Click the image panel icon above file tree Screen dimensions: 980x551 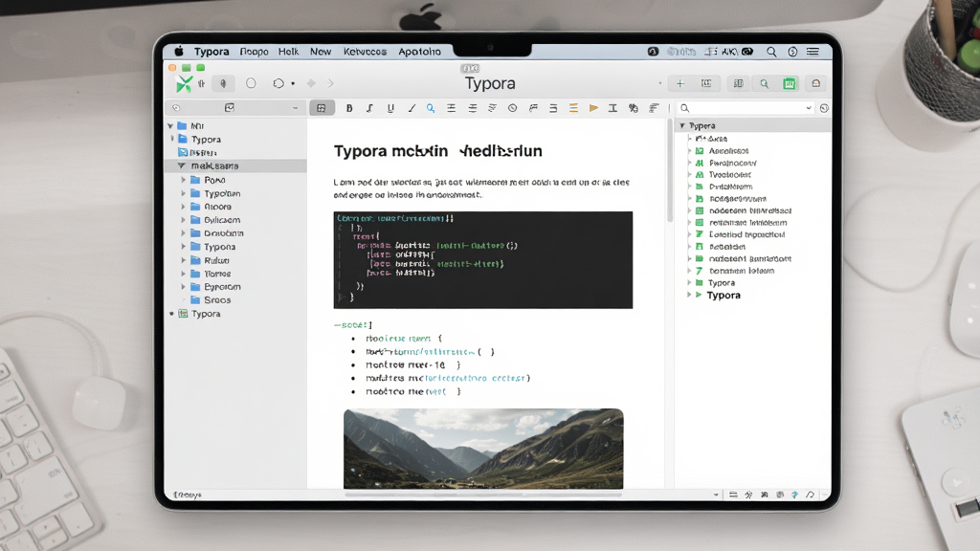coord(230,108)
